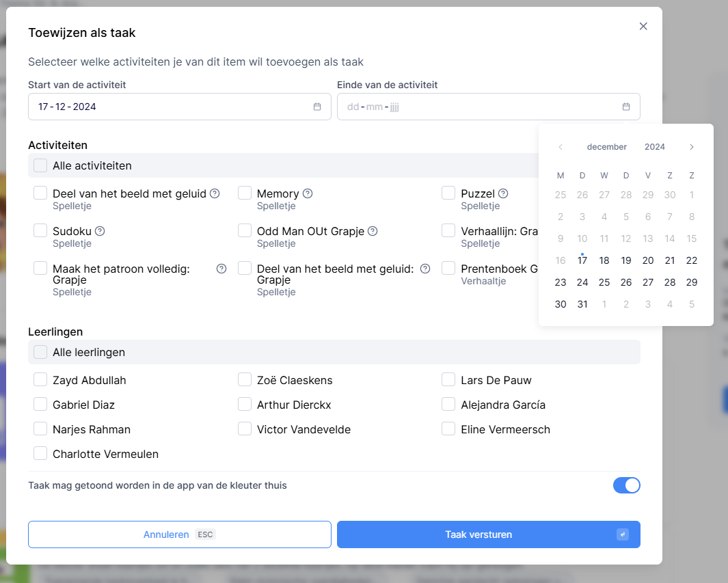Open calendar icon in start date field

pyautogui.click(x=317, y=107)
